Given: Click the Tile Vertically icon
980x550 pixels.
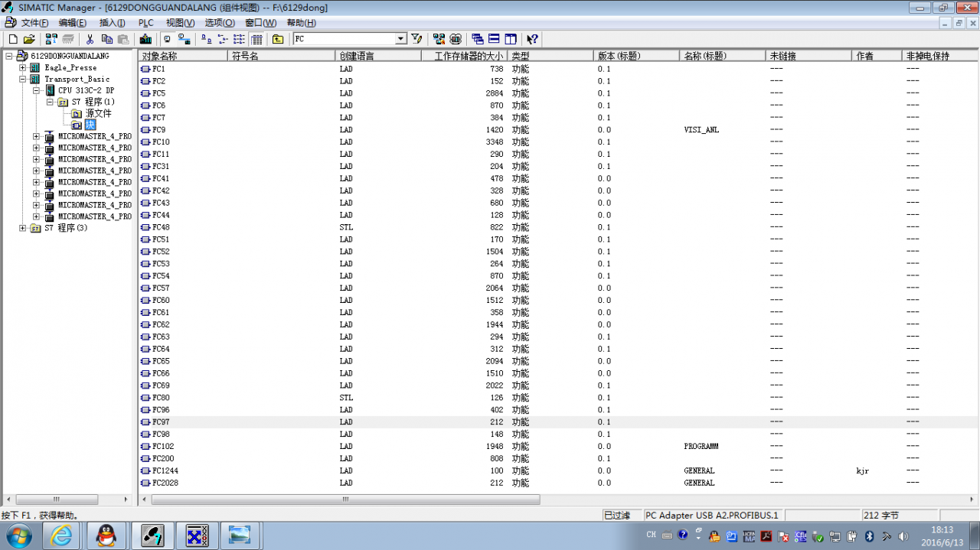Looking at the screenshot, I should click(511, 39).
